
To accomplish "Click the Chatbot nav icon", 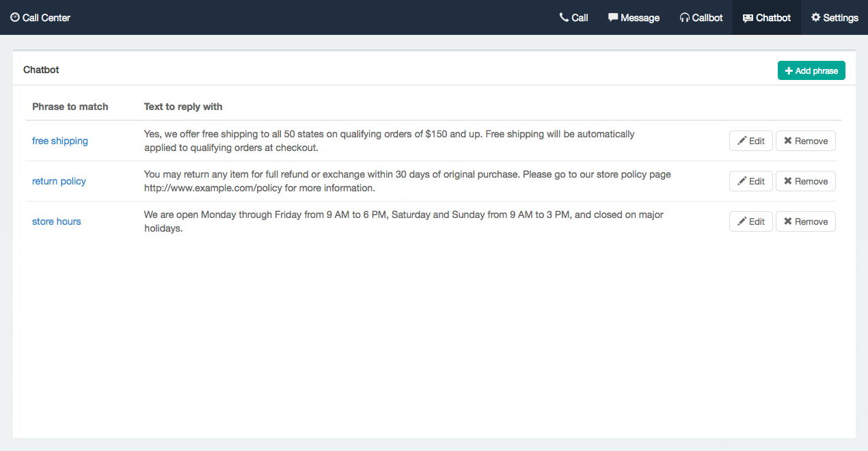I will click(748, 18).
